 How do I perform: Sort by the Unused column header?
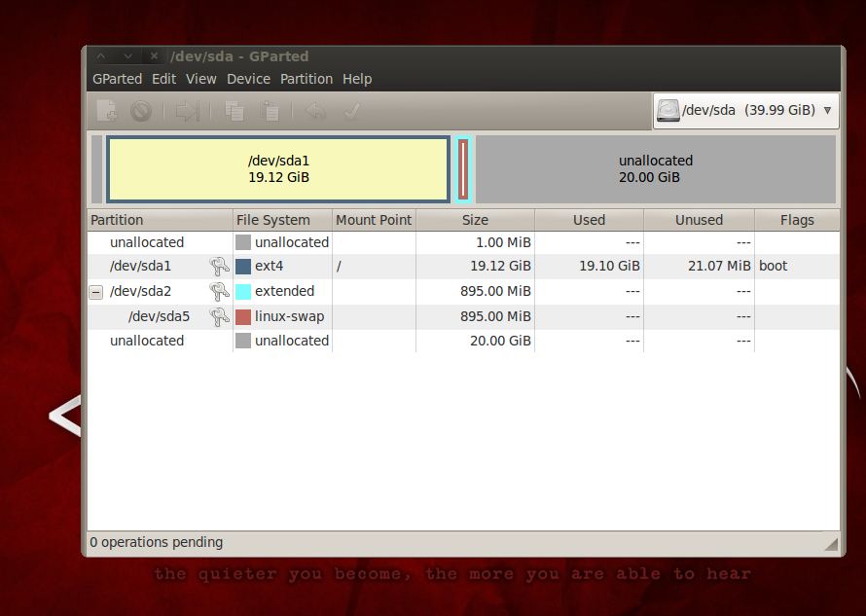pos(699,220)
